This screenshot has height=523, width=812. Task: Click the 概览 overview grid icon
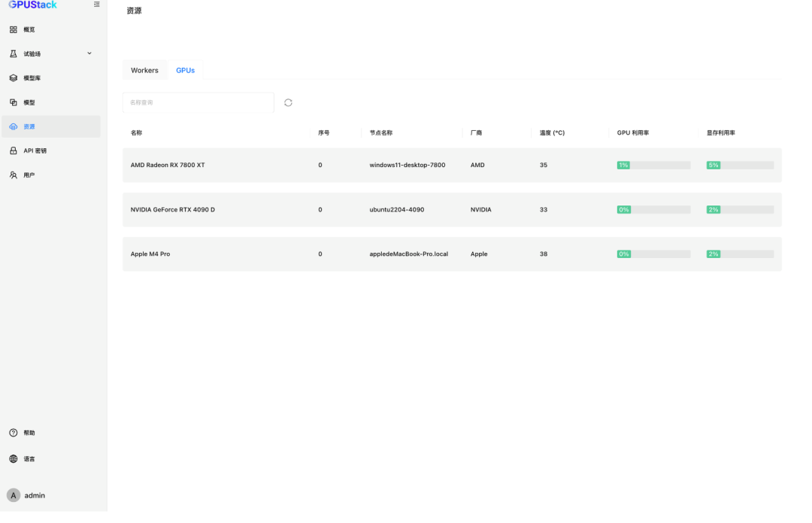(14, 29)
